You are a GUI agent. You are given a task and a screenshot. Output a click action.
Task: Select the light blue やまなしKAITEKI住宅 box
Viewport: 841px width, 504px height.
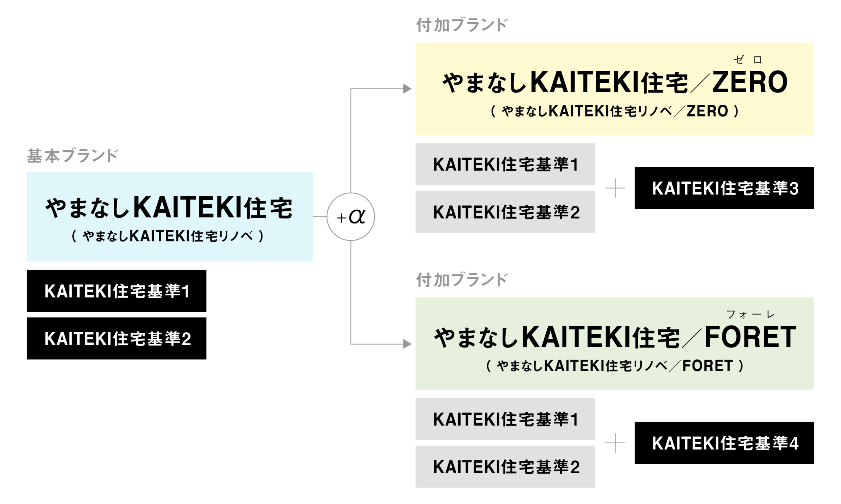[170, 217]
